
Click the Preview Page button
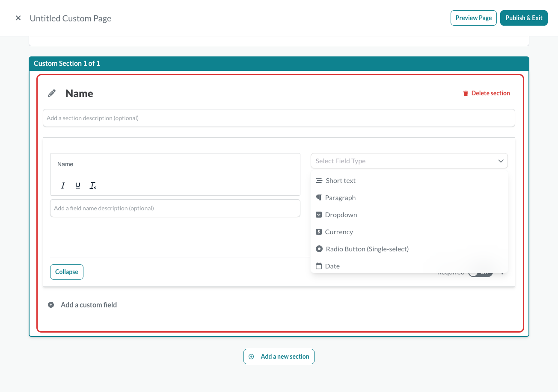[474, 18]
